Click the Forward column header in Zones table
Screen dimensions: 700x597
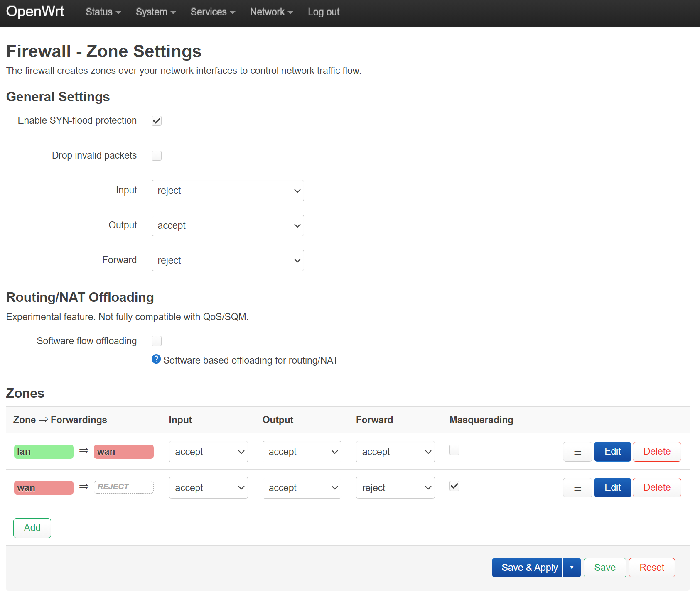[x=374, y=420]
